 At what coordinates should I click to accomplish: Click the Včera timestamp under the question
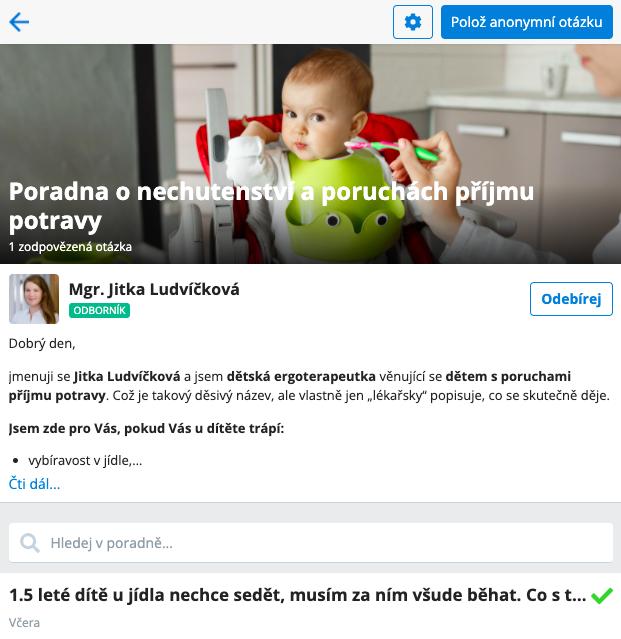(x=24, y=623)
